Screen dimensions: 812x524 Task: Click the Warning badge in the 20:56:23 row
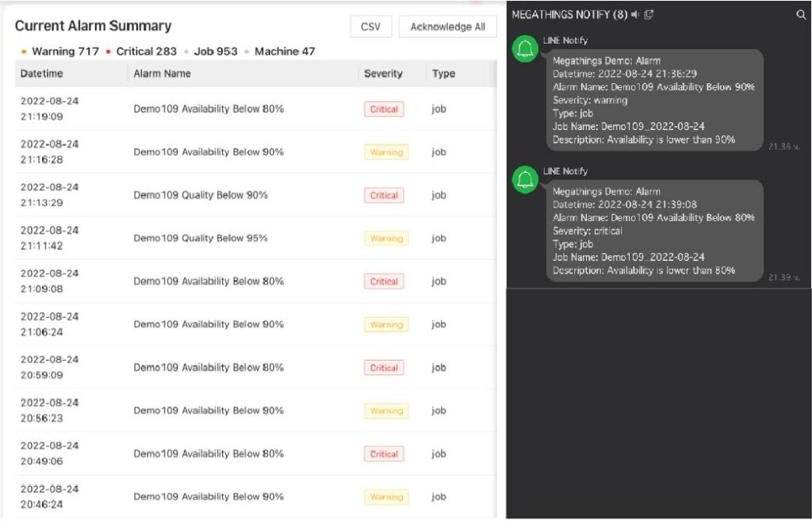(x=386, y=411)
